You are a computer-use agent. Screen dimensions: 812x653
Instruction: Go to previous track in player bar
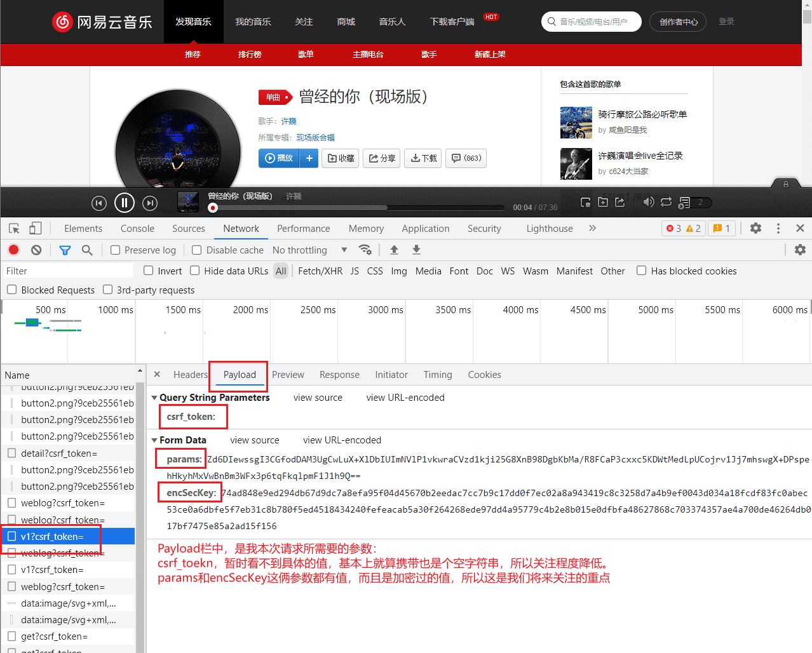coord(98,203)
